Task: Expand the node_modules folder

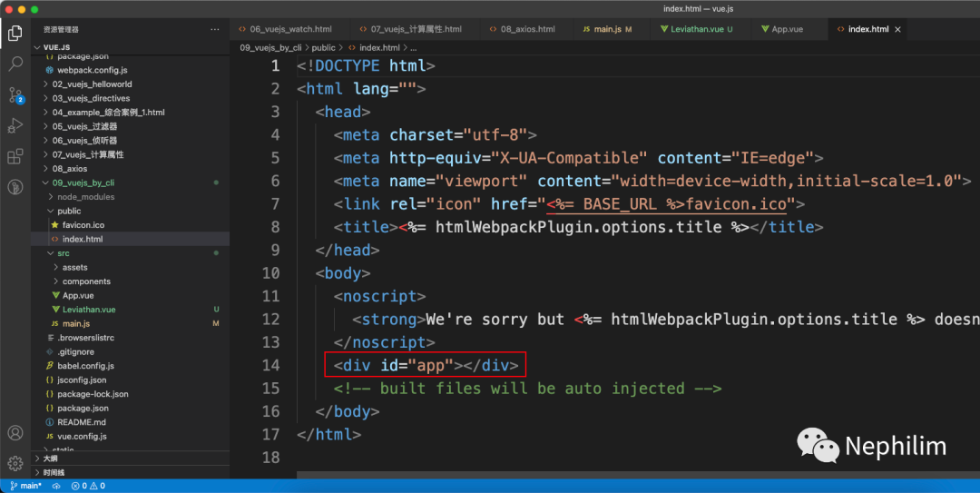Action: 85,197
